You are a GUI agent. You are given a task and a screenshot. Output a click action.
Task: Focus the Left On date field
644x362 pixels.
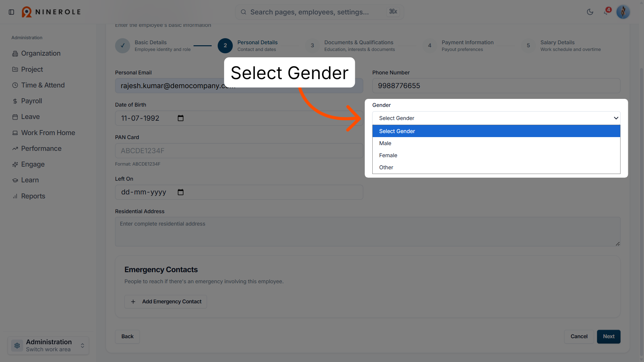(239, 192)
